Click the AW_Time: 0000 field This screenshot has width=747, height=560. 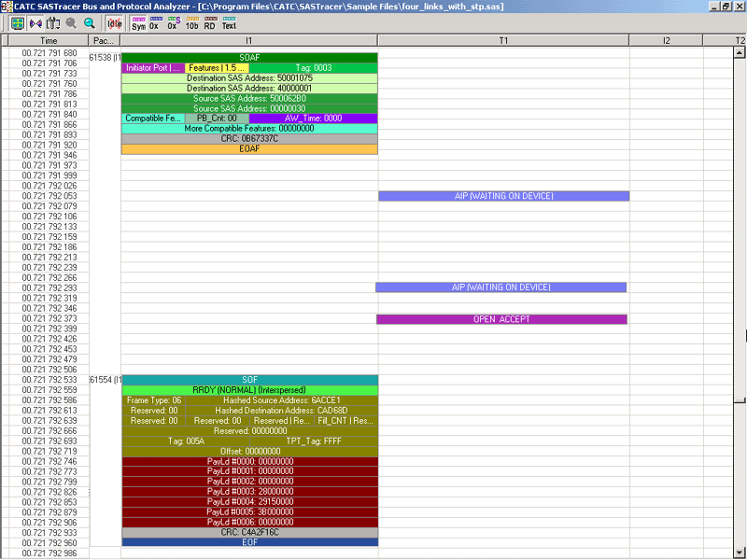click(x=313, y=119)
